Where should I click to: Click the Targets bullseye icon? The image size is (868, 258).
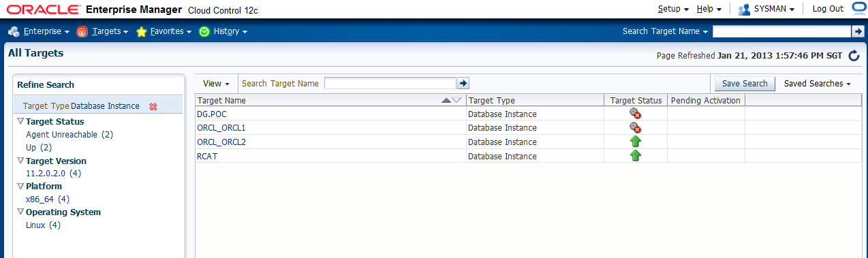(x=82, y=31)
